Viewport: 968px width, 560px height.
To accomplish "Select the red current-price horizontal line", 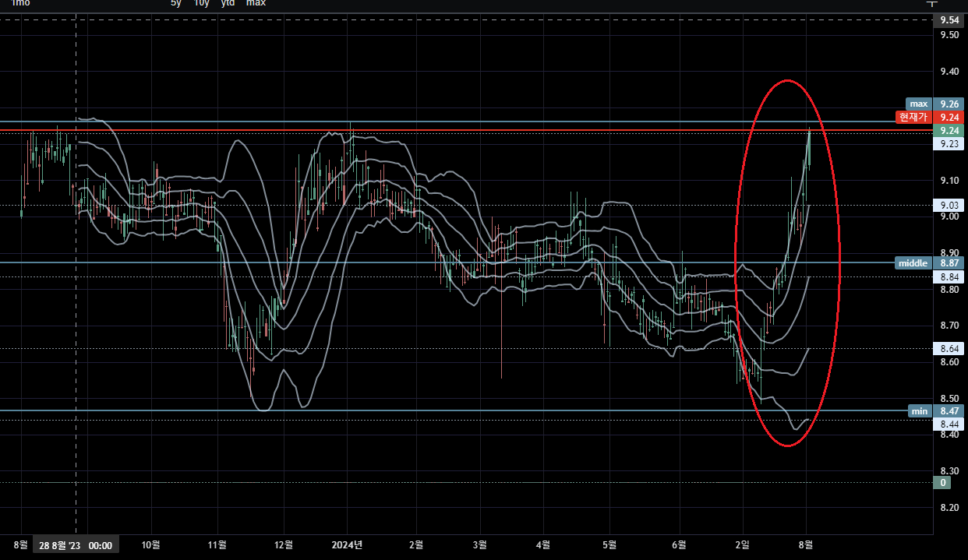I will 466,129.
